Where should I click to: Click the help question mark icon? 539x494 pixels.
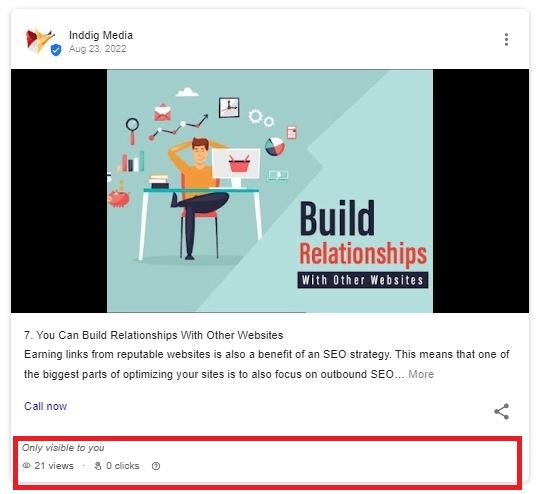(x=156, y=466)
